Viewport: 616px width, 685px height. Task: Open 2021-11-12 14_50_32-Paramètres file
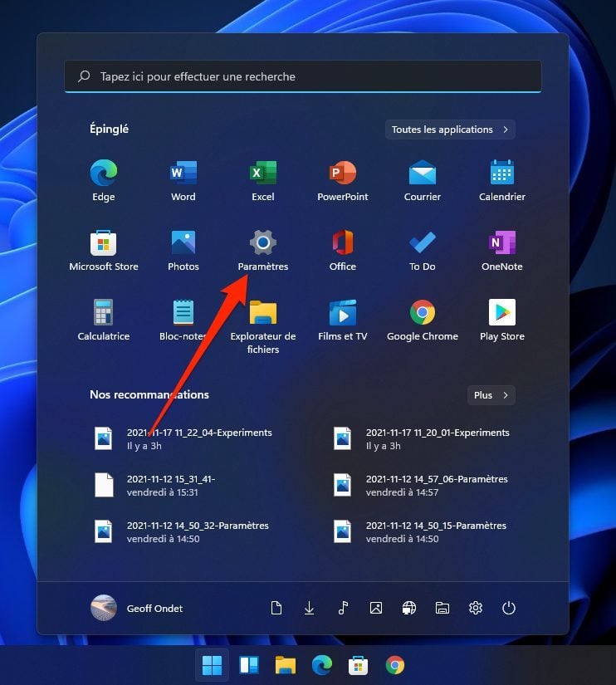183,532
